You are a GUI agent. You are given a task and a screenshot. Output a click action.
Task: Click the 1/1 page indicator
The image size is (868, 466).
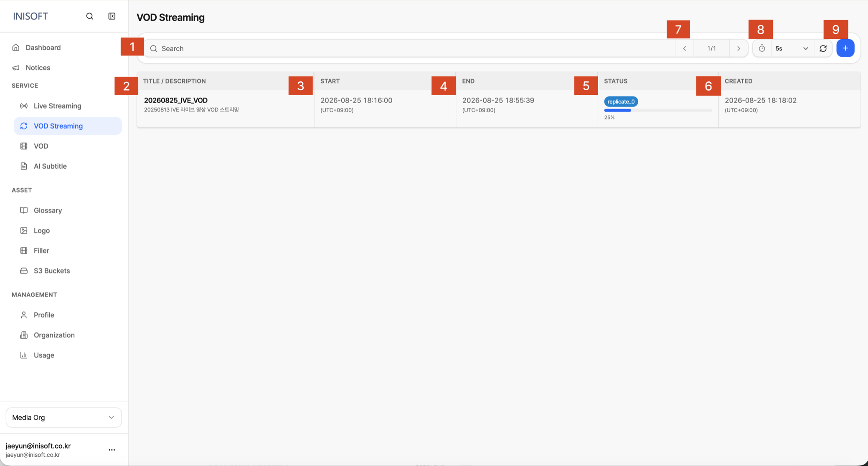pos(712,48)
